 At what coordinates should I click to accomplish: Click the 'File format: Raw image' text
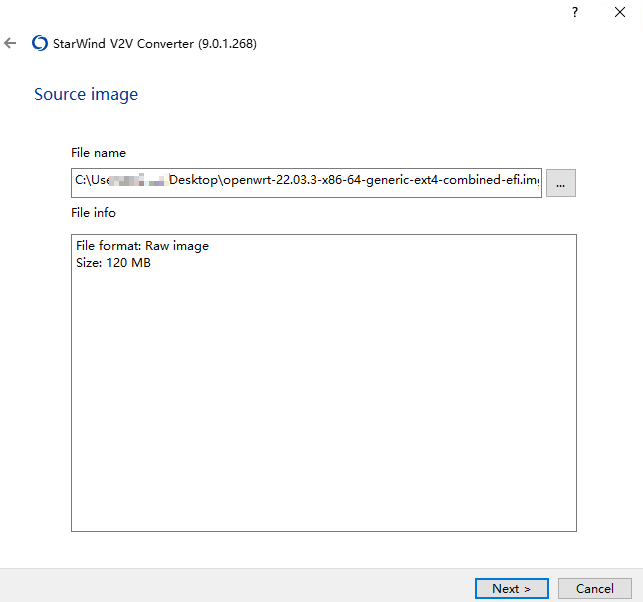tap(142, 246)
